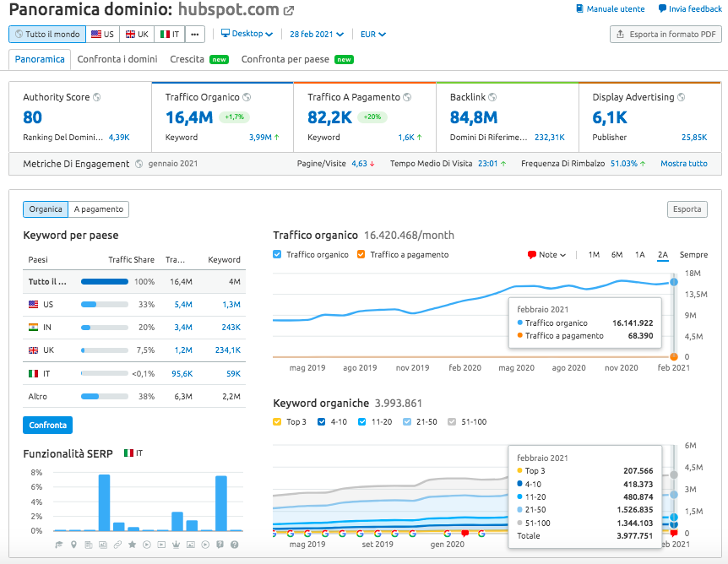Click the question speech bubble SERP icon
728x564 pixels.
[x=220, y=545]
